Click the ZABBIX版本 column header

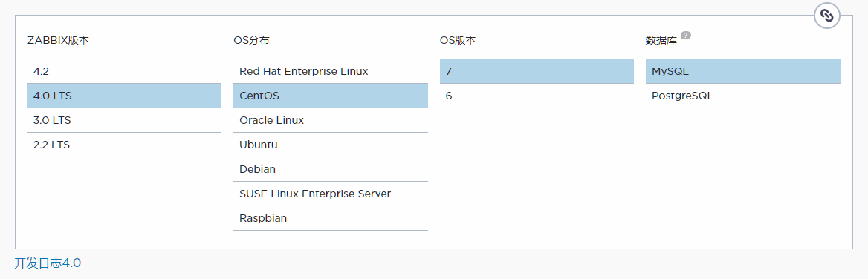coord(58,40)
